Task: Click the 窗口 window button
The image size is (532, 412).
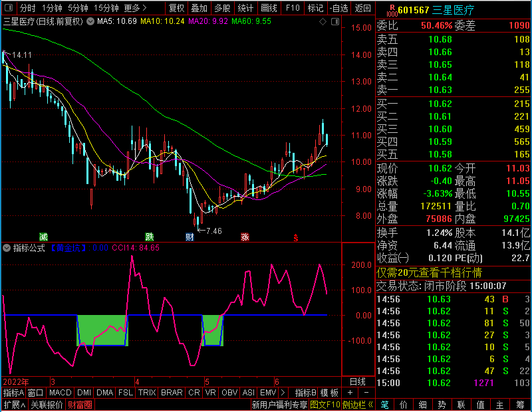Action: click(x=36, y=393)
